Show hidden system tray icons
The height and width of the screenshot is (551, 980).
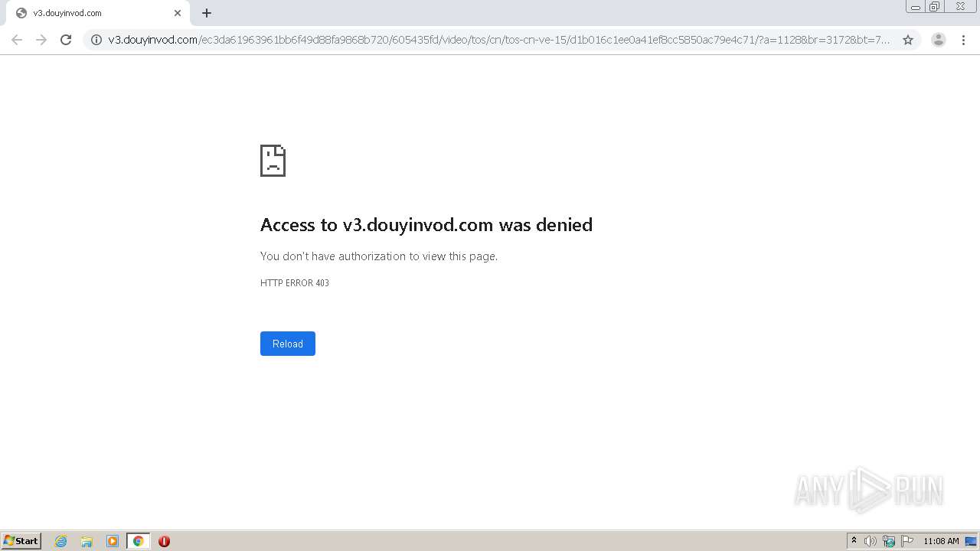[x=854, y=541]
